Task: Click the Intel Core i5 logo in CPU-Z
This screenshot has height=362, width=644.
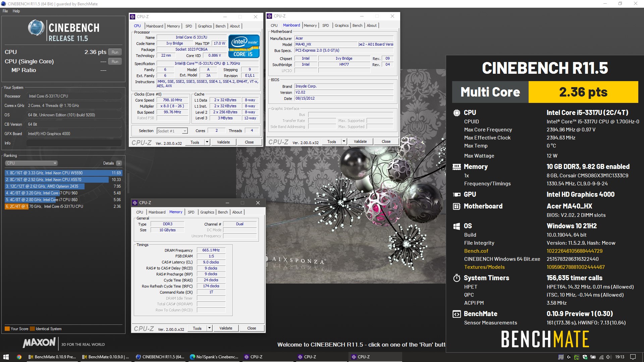Action: pos(244,46)
